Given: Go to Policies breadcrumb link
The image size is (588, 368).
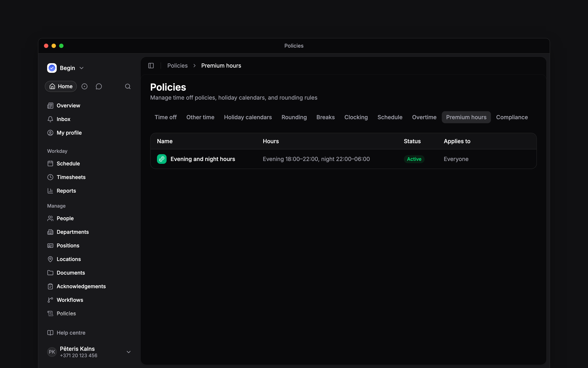Looking at the screenshot, I should click(177, 66).
